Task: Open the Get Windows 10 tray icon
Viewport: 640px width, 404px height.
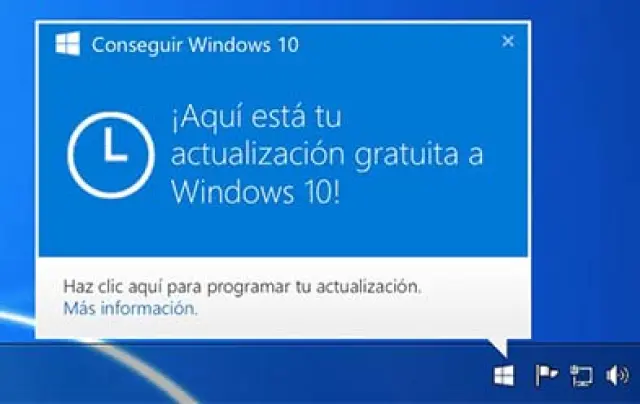Action: [x=504, y=375]
